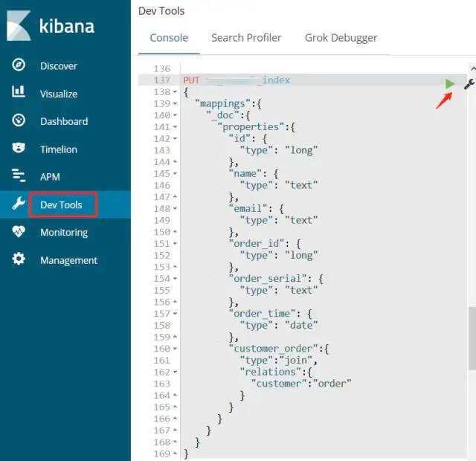Screen dimensions: 476x461
Task: Click the Management gear icon
Action: coord(19,259)
